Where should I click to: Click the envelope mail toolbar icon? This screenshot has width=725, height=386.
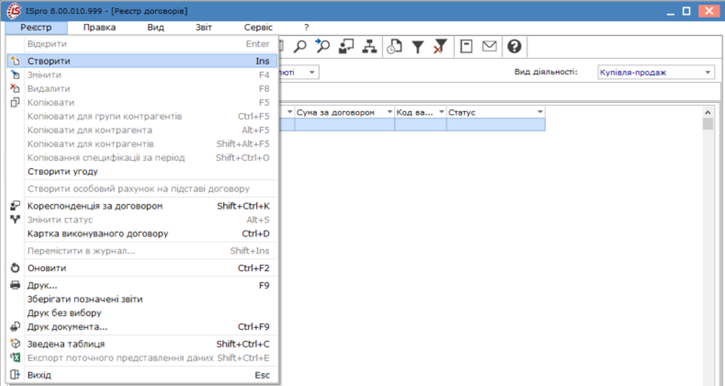(x=489, y=46)
